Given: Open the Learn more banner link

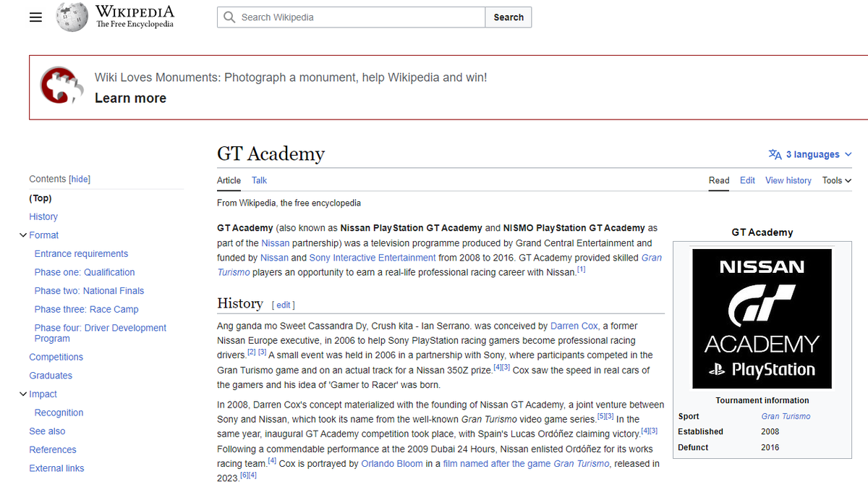Looking at the screenshot, I should click(130, 98).
